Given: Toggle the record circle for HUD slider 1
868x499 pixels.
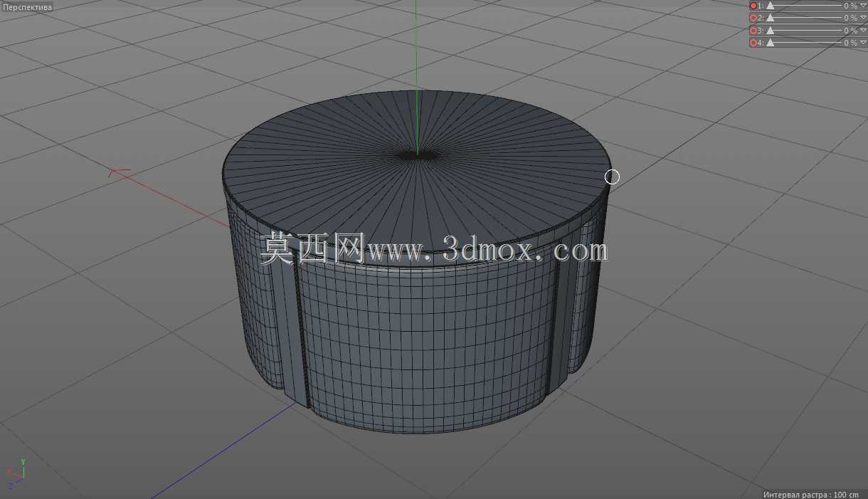Looking at the screenshot, I should (x=753, y=6).
